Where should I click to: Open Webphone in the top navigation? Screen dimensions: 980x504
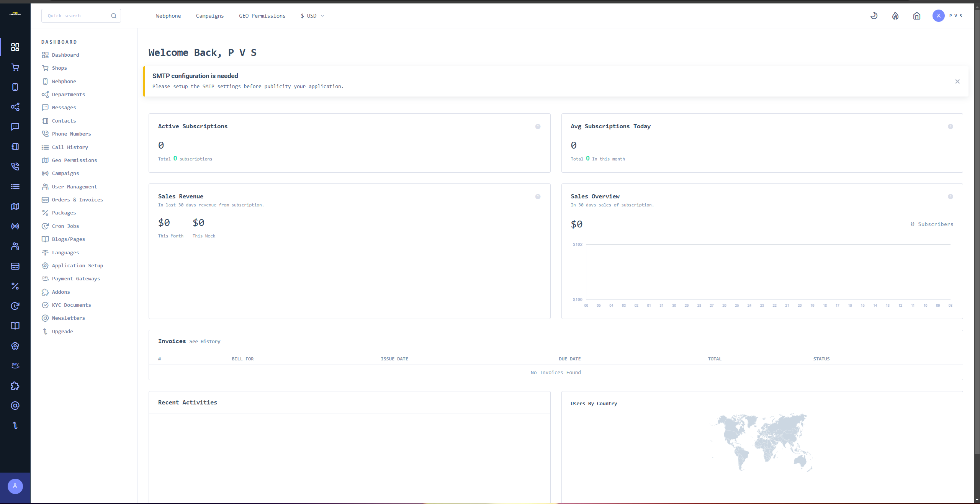pos(168,16)
